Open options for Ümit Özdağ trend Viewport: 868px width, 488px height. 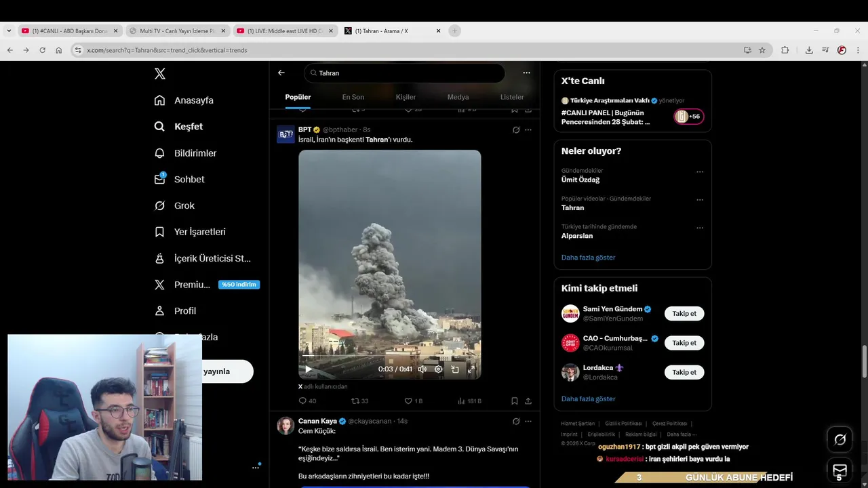(700, 172)
